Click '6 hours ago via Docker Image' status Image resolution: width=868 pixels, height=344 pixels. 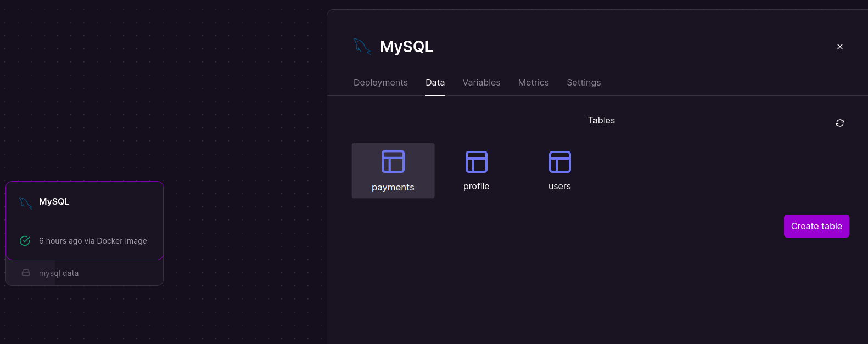pos(93,241)
